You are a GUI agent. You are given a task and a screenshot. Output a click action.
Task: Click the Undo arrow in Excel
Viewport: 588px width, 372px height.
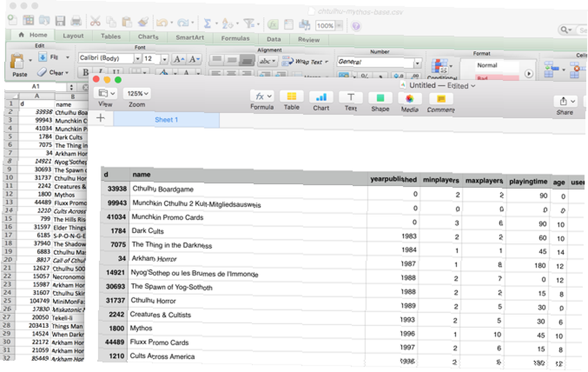(x=162, y=22)
